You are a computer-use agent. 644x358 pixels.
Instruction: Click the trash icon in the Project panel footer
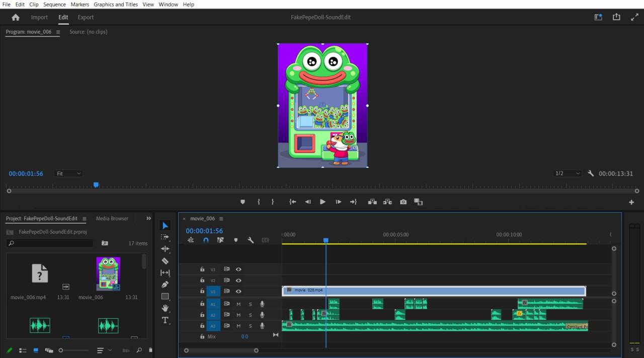point(150,350)
